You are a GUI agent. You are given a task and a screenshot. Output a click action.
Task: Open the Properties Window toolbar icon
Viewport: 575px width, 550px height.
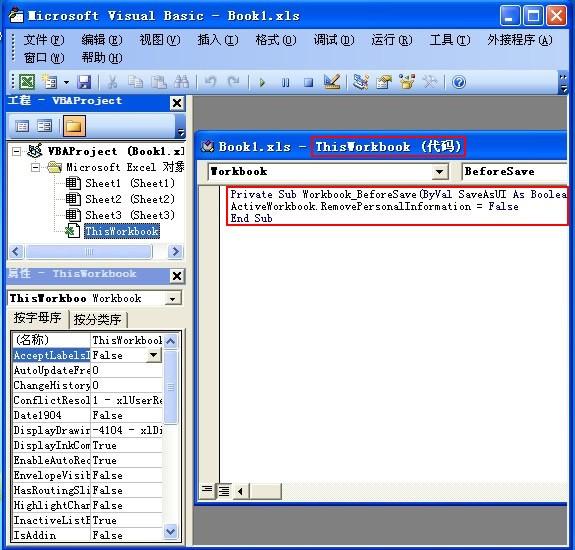coord(384,82)
